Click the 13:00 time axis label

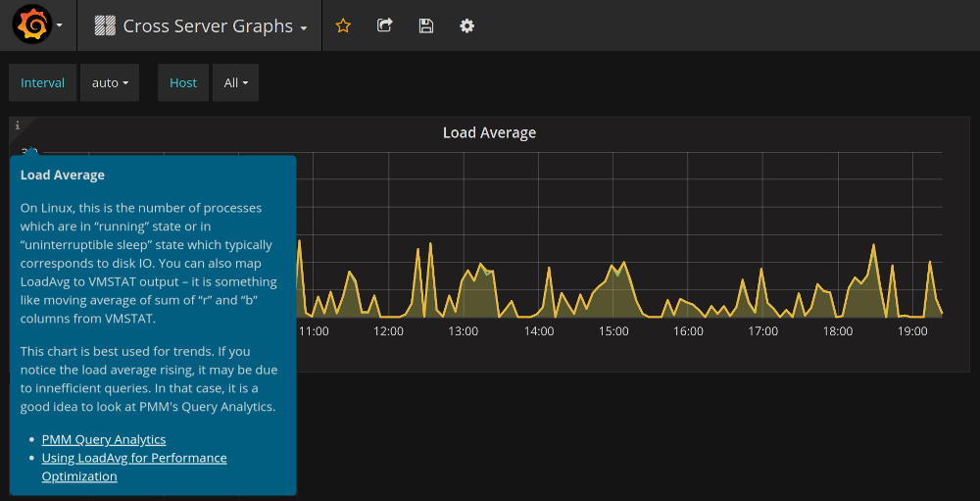[x=464, y=331]
